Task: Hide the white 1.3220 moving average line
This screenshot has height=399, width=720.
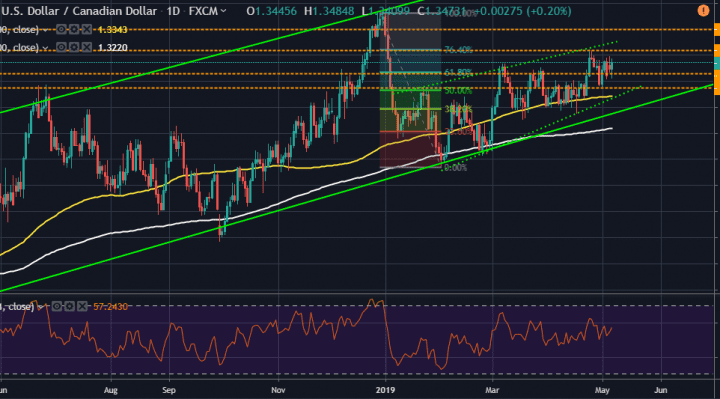Action: [62, 47]
